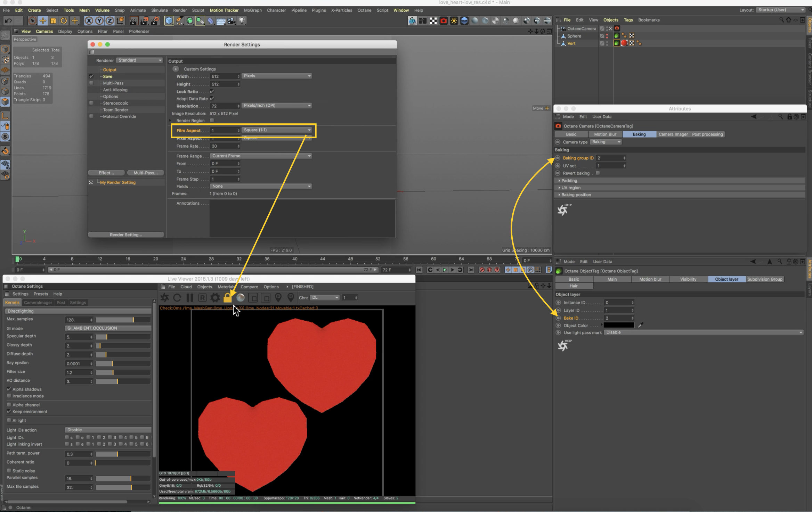Click the Pick Focus pin icon
Screen dimensions: 812x512
(x=278, y=297)
